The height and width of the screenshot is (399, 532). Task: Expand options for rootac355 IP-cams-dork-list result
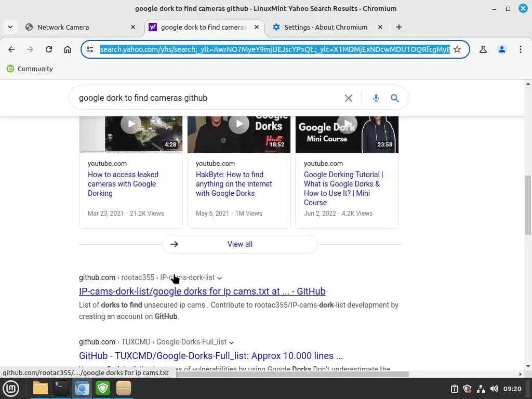pyautogui.click(x=220, y=278)
